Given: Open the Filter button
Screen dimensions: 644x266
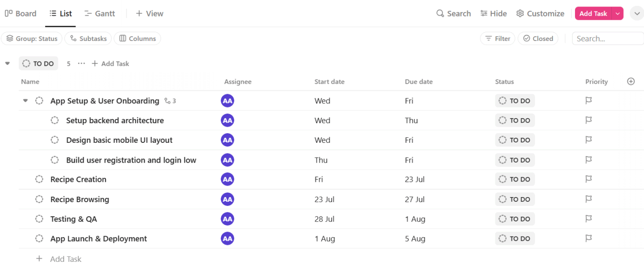Looking at the screenshot, I should pyautogui.click(x=498, y=39).
